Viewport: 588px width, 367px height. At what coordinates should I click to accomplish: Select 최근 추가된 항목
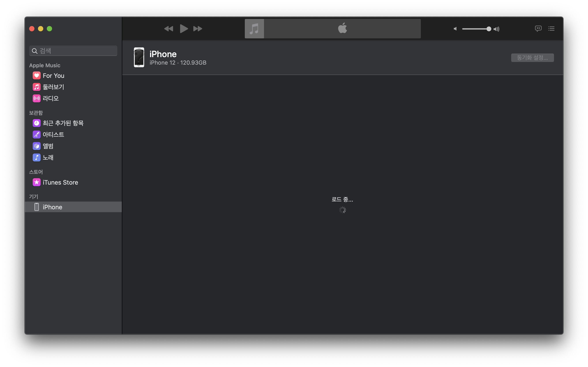click(63, 123)
